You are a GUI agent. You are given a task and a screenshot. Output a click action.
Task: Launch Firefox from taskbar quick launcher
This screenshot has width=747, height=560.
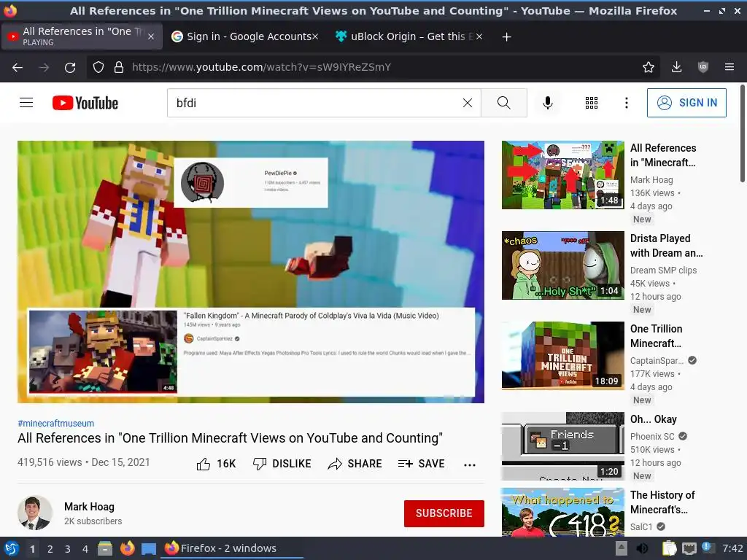click(x=127, y=548)
